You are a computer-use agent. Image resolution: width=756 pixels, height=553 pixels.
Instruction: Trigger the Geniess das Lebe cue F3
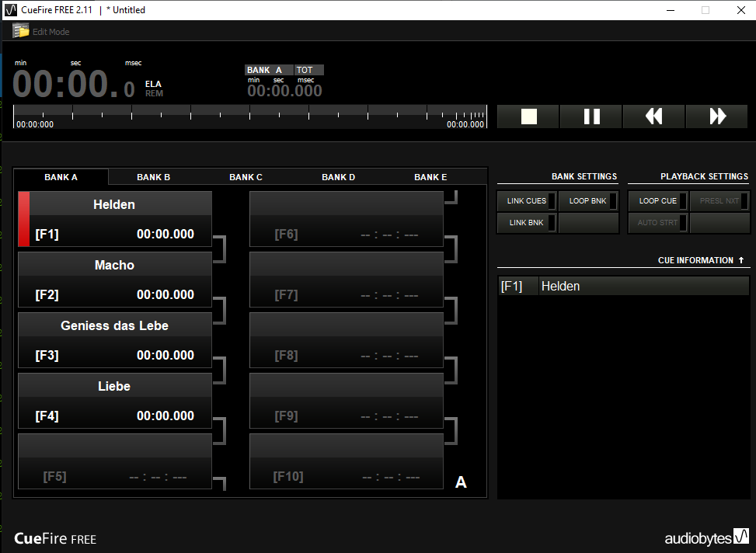(115, 340)
